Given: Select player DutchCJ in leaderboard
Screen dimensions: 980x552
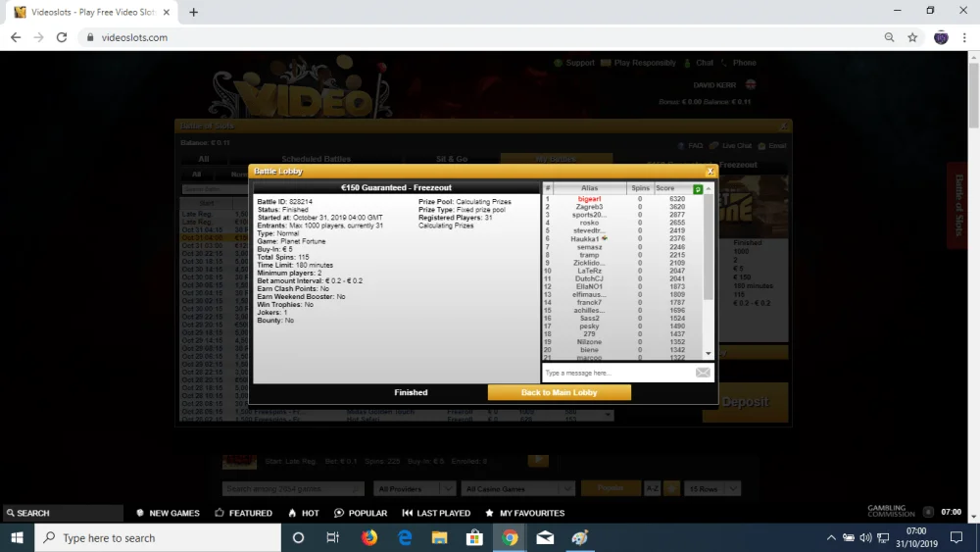Looking at the screenshot, I should [x=589, y=278].
